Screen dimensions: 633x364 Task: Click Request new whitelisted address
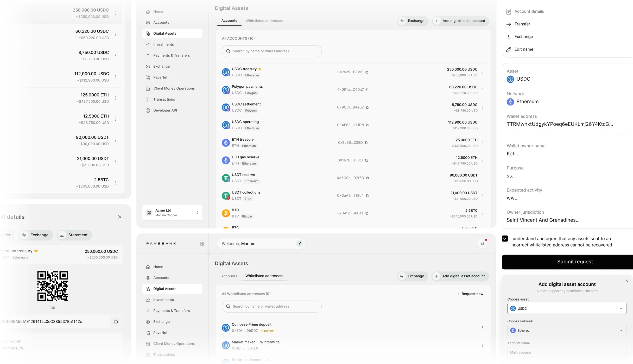[470, 294]
